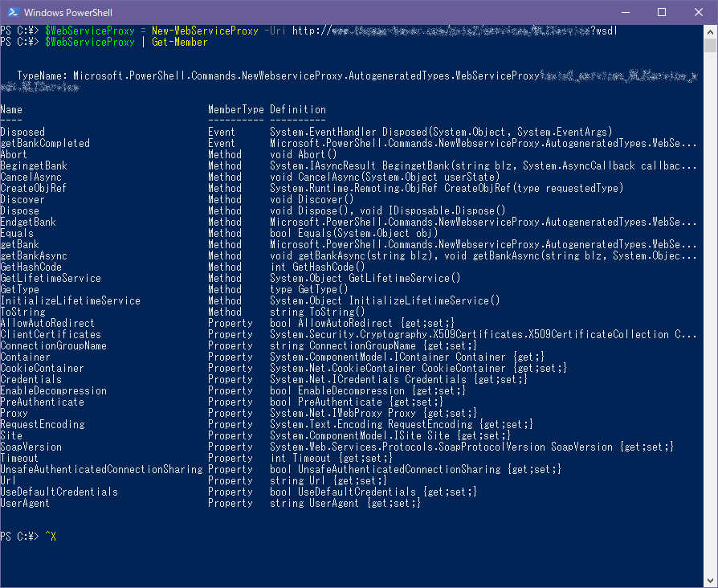Click the 'void Abort()' definition
This screenshot has height=588, width=718.
click(x=303, y=154)
